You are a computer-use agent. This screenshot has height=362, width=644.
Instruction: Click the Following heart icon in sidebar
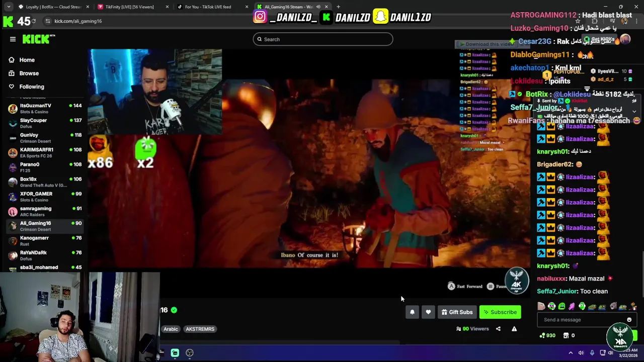pos(12,86)
